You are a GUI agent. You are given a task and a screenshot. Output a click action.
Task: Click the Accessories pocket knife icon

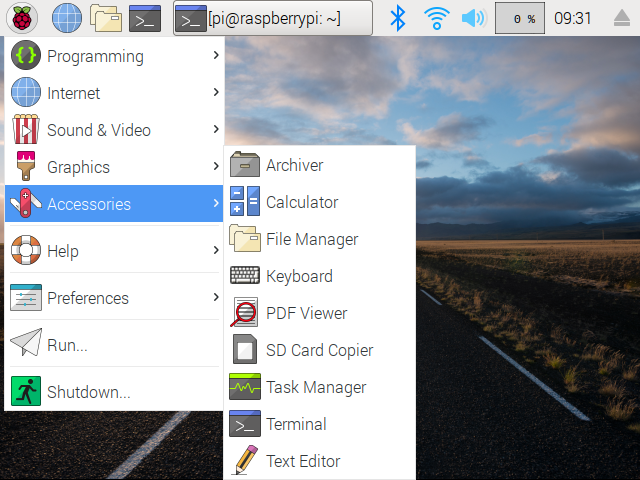26,203
